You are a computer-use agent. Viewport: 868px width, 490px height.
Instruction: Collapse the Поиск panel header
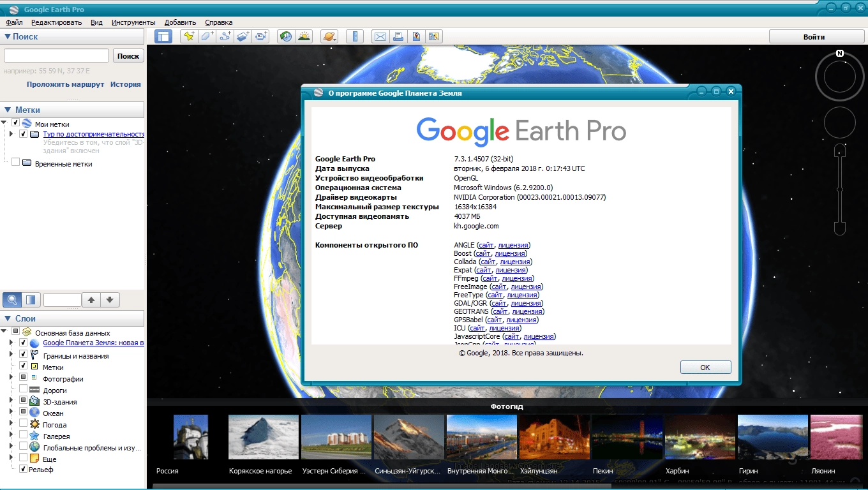click(x=73, y=36)
